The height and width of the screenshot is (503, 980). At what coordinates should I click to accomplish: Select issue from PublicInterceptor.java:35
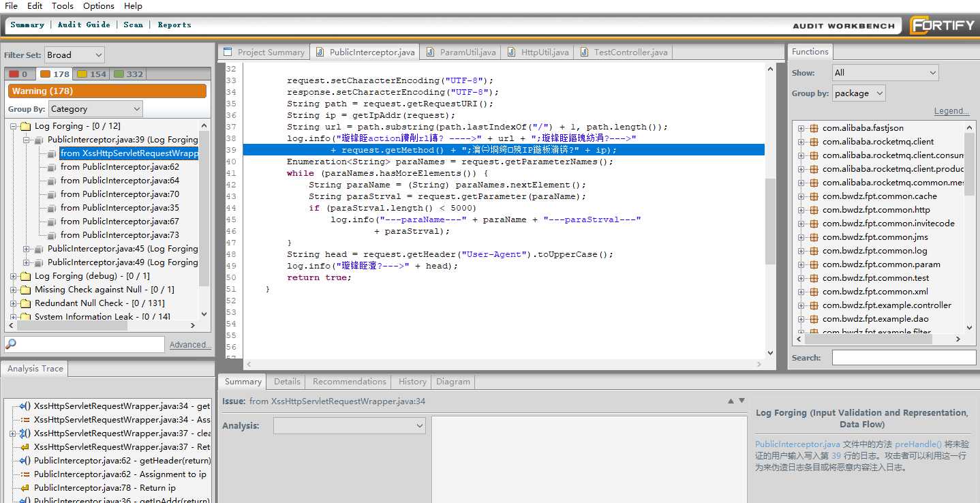tap(120, 208)
